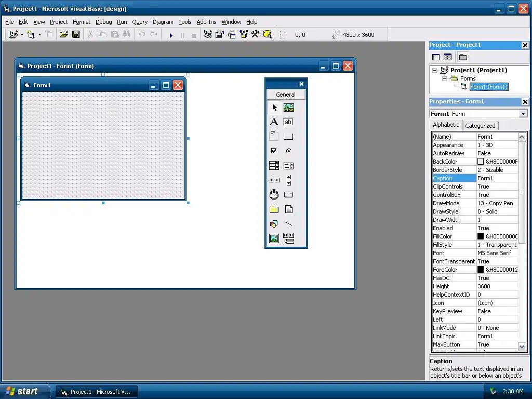Select the DriveListBox control in the toolbox
Image resolution: width=532 pixels, height=399 pixels.
289,195
